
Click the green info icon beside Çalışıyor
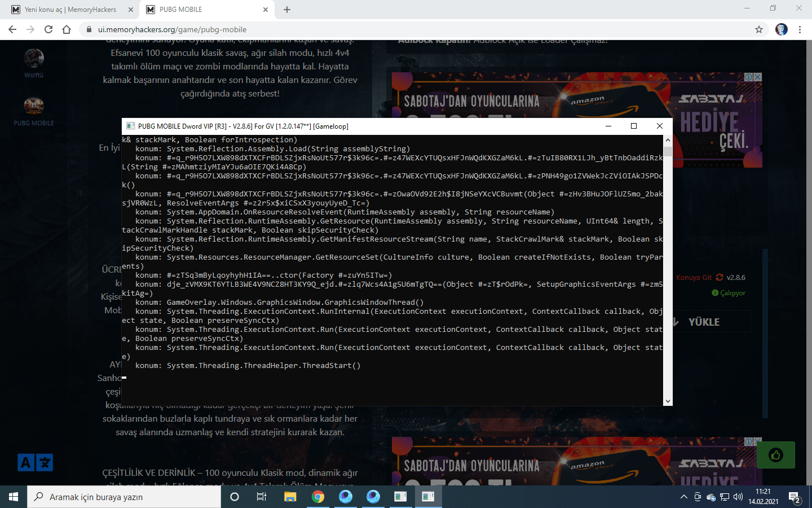[715, 293]
